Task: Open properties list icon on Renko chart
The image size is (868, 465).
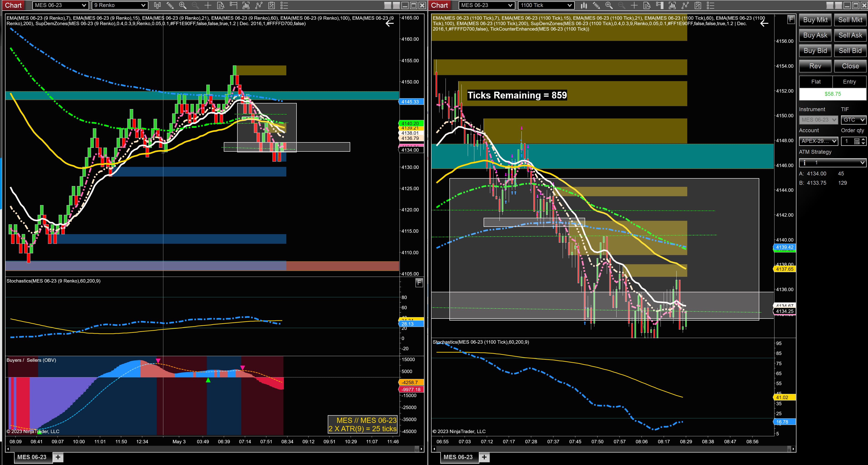Action: coord(284,5)
